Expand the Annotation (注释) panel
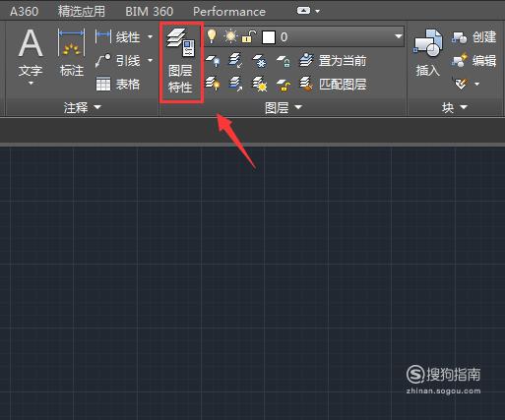Viewport: 505px width, 420px height. (83, 107)
